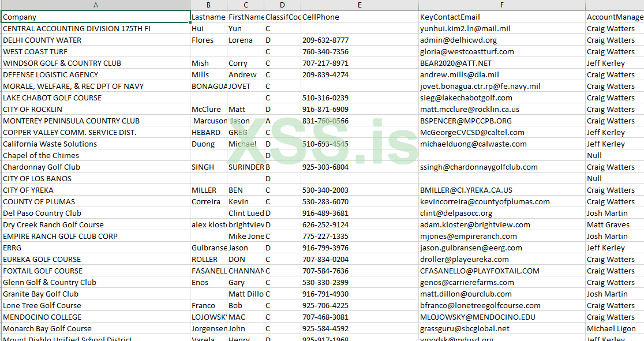Select Michael Ligon account manager cell
The height and width of the screenshot is (341, 644).
615,328
